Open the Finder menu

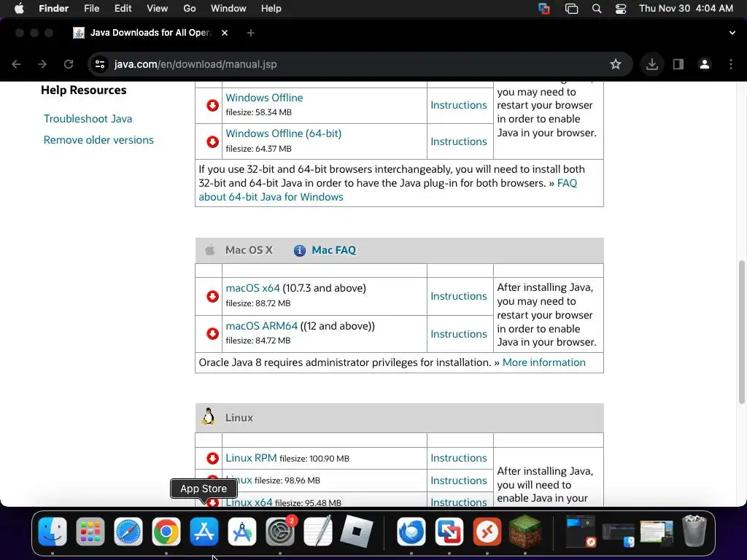coord(53,9)
